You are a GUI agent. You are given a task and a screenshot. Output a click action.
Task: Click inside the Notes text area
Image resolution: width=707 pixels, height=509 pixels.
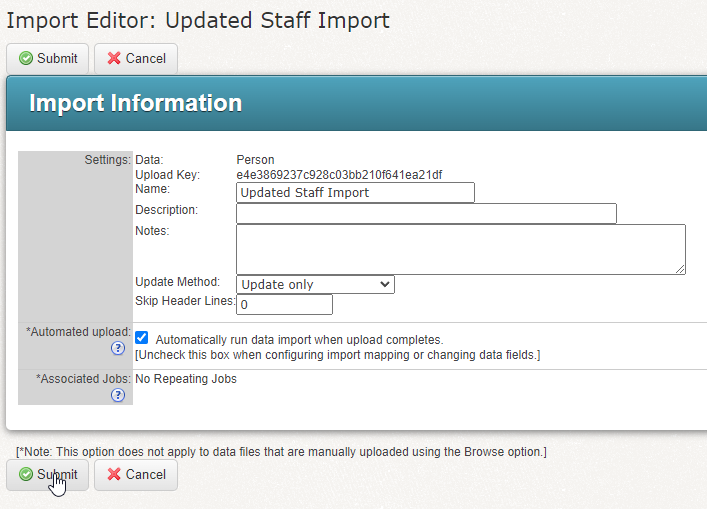460,249
